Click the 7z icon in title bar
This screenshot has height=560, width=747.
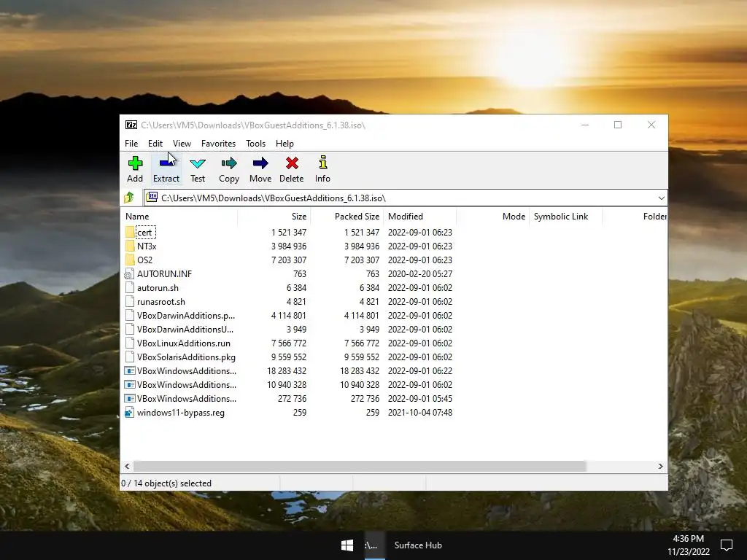click(131, 125)
